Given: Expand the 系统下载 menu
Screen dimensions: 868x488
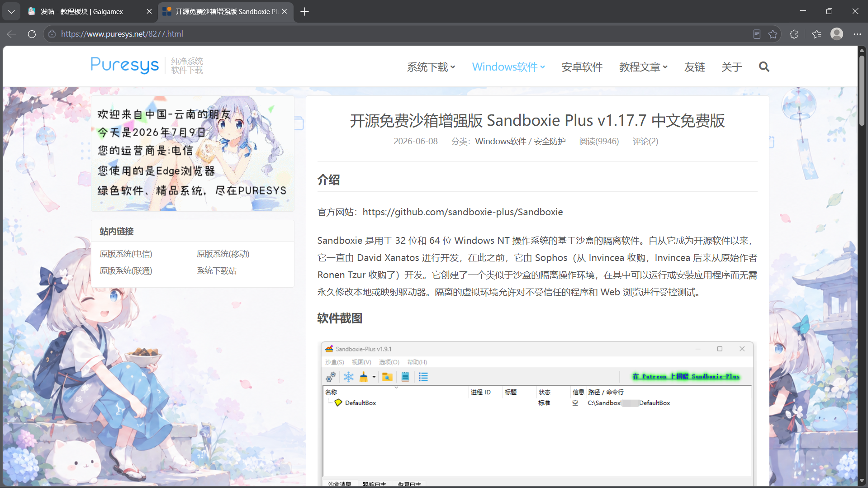Looking at the screenshot, I should point(431,67).
